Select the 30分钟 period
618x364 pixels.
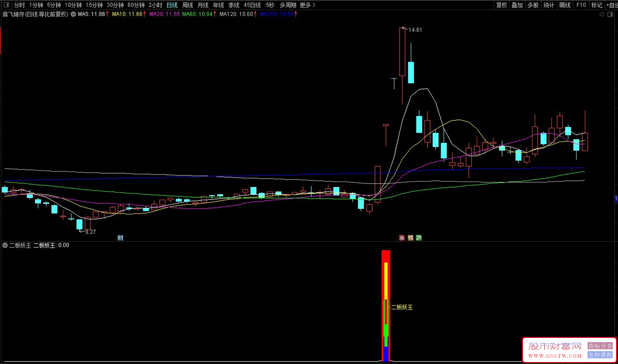point(115,5)
